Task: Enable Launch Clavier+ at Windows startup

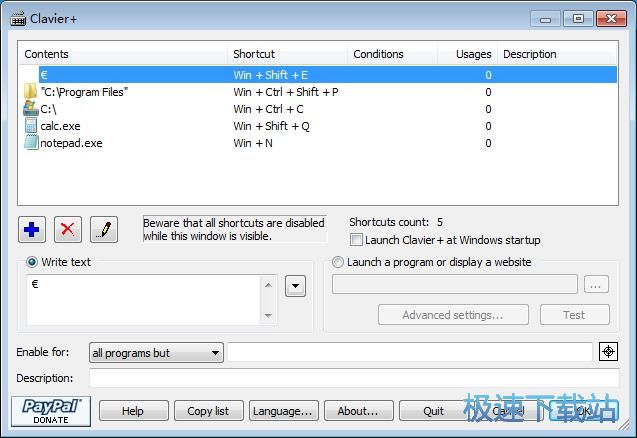Action: (357, 240)
